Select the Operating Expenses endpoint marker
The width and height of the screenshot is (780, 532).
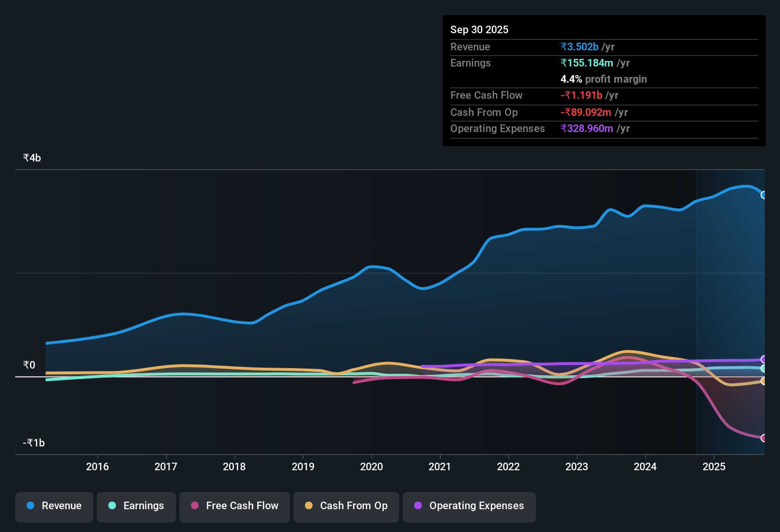coord(764,360)
